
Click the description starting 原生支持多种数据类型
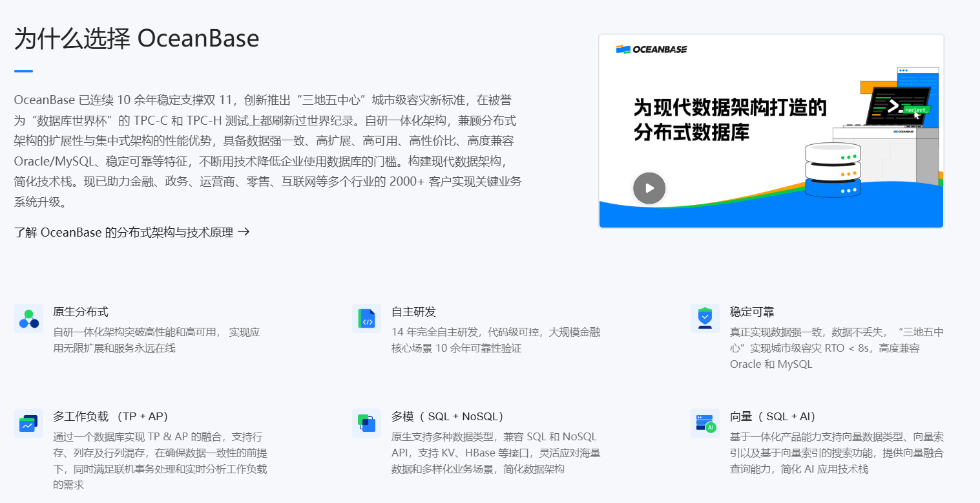[x=496, y=453]
